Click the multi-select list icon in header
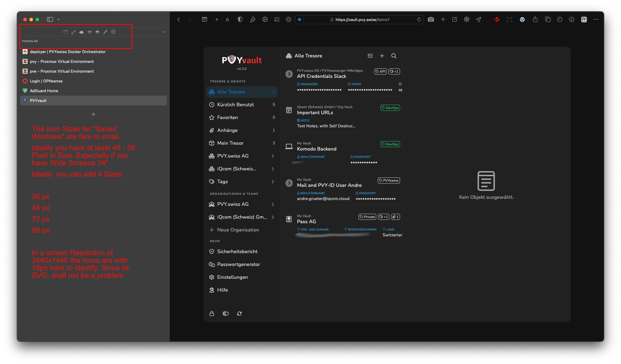 370,56
